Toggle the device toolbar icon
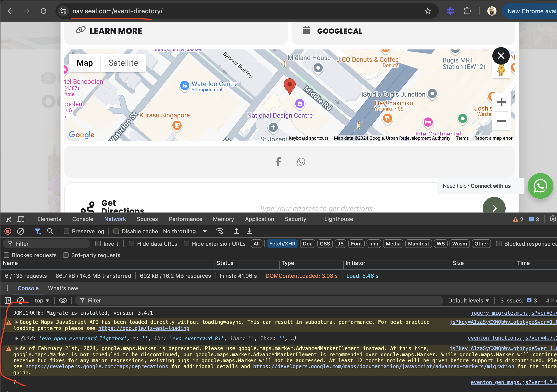 (21, 219)
